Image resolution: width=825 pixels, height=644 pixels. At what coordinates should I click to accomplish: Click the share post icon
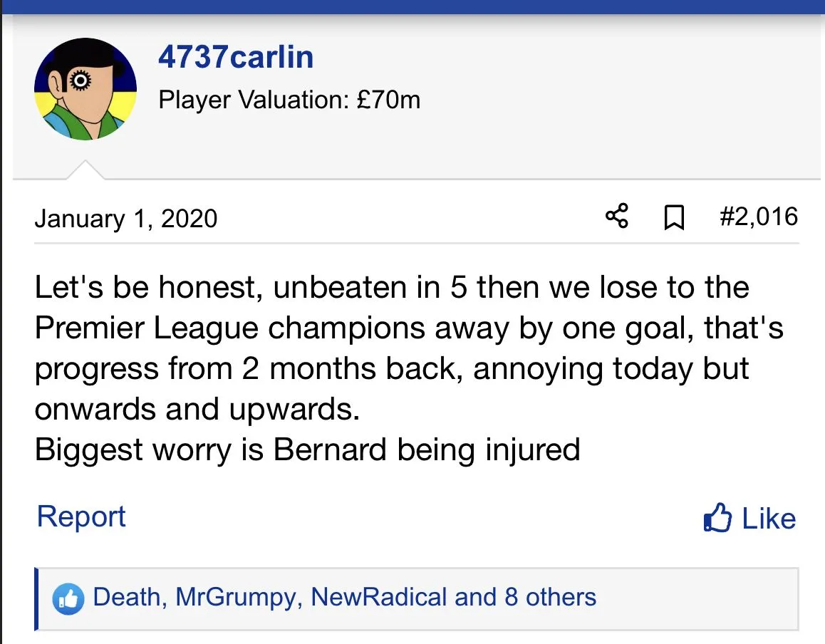pos(617,217)
